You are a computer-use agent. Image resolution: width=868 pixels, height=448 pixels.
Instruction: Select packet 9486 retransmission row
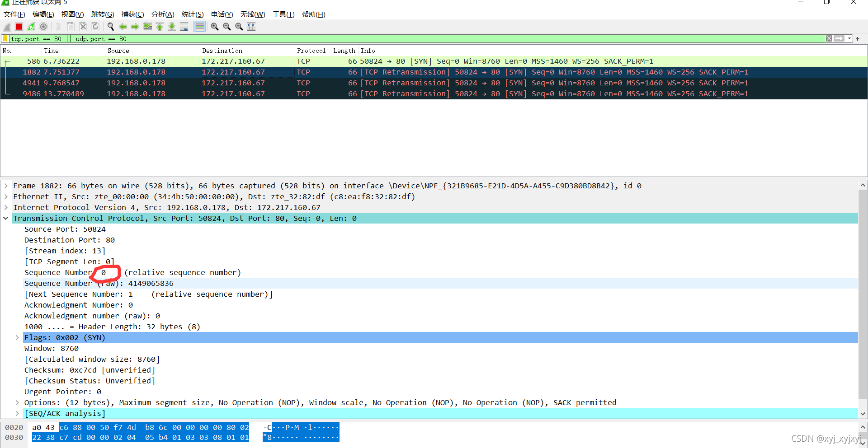434,94
